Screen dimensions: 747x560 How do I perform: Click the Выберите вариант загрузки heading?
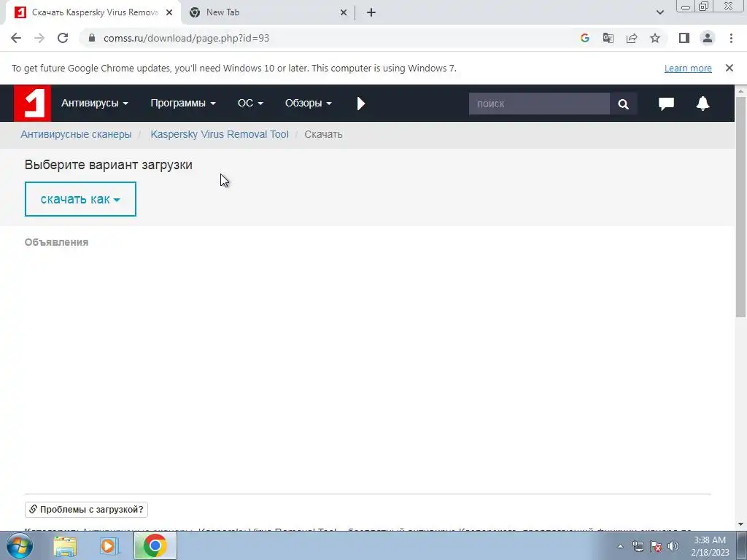coord(109,165)
